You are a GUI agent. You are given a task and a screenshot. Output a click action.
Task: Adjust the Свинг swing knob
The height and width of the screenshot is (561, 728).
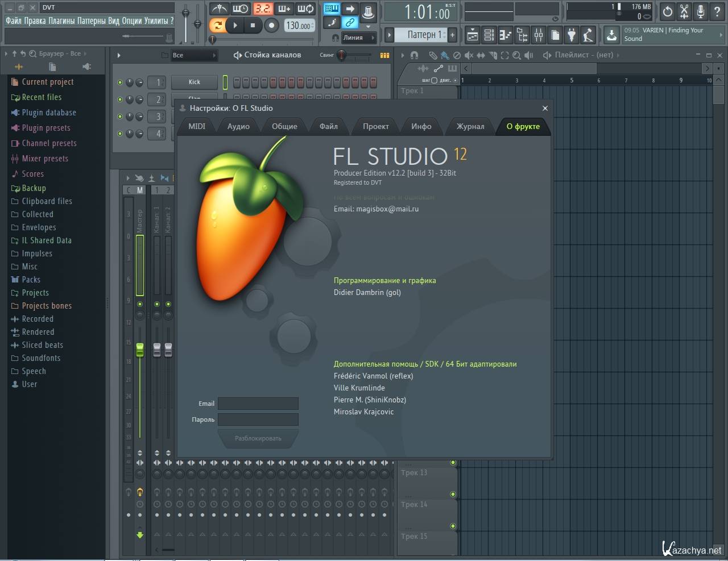tap(341, 55)
